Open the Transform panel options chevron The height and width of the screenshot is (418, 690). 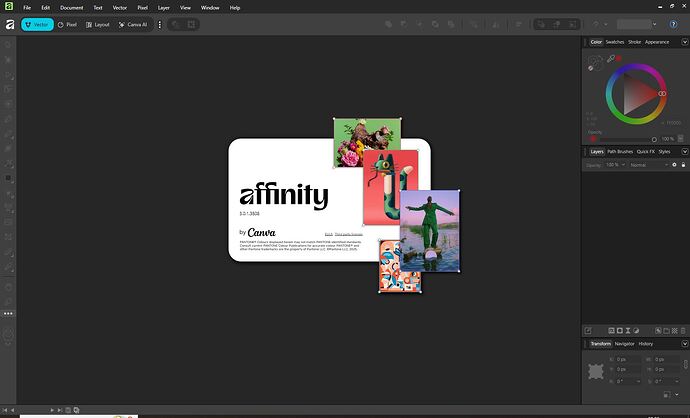[685, 344]
